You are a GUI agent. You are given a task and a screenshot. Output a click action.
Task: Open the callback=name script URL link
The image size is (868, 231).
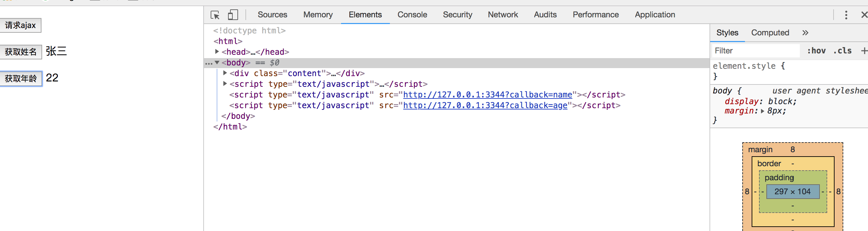(x=487, y=95)
